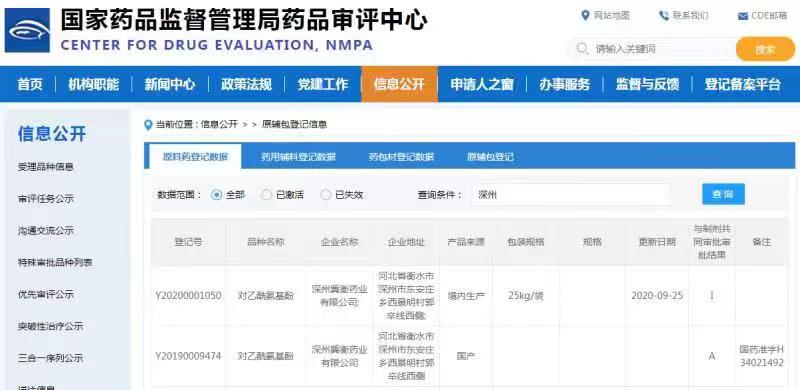Click the 查询条件 input containing 深州
The height and width of the screenshot is (390, 800).
[571, 194]
